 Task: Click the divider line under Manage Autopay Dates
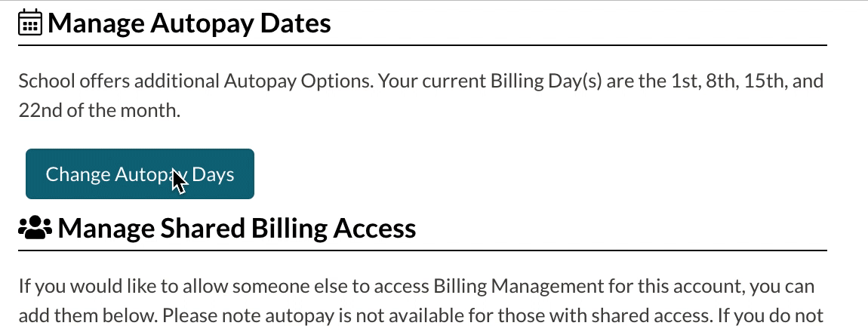coord(423,46)
